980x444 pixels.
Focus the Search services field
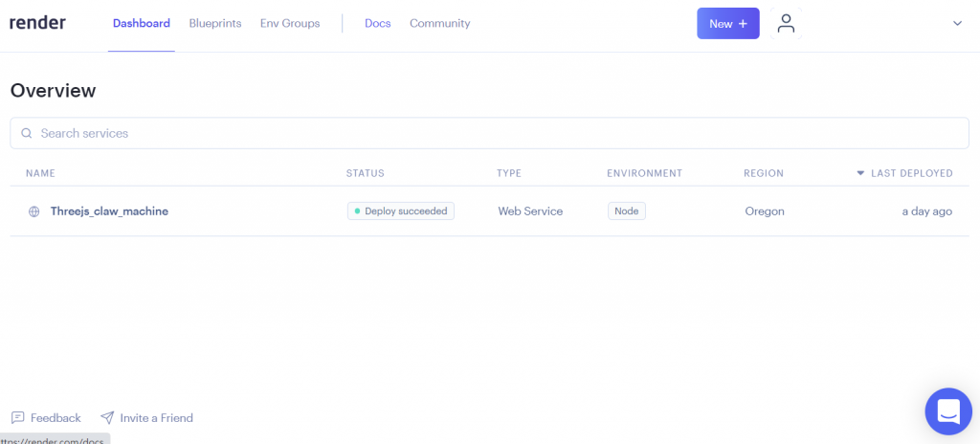489,133
